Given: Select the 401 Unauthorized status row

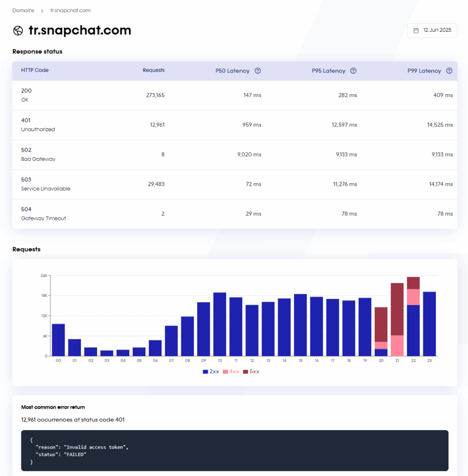Looking at the screenshot, I should 234,125.
